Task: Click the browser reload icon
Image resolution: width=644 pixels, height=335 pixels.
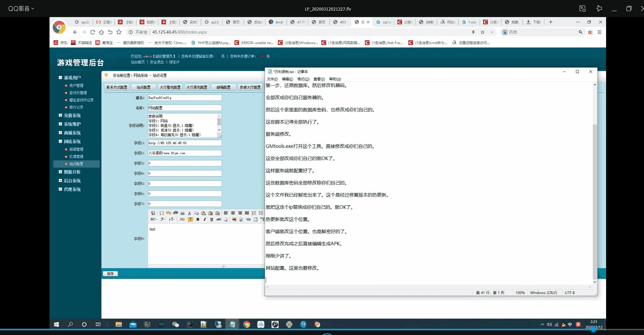Action: (93, 32)
